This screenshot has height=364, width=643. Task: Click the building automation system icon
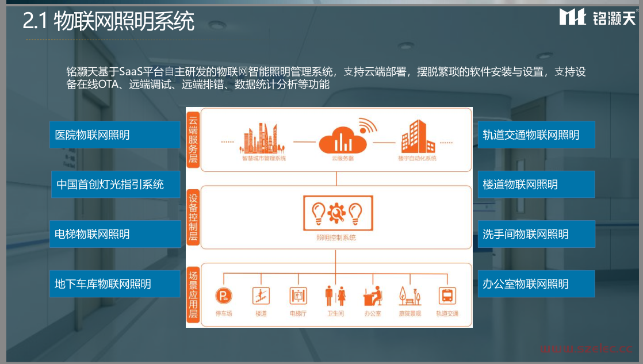(417, 137)
